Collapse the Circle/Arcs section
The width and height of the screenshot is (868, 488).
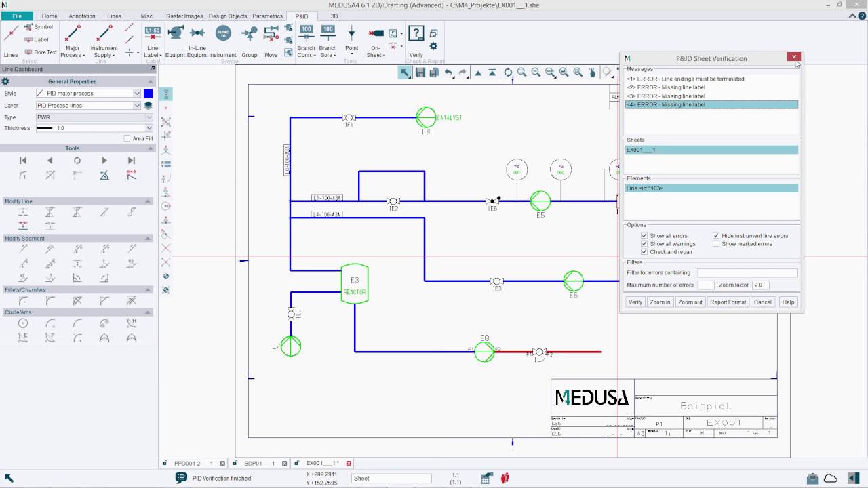point(149,312)
